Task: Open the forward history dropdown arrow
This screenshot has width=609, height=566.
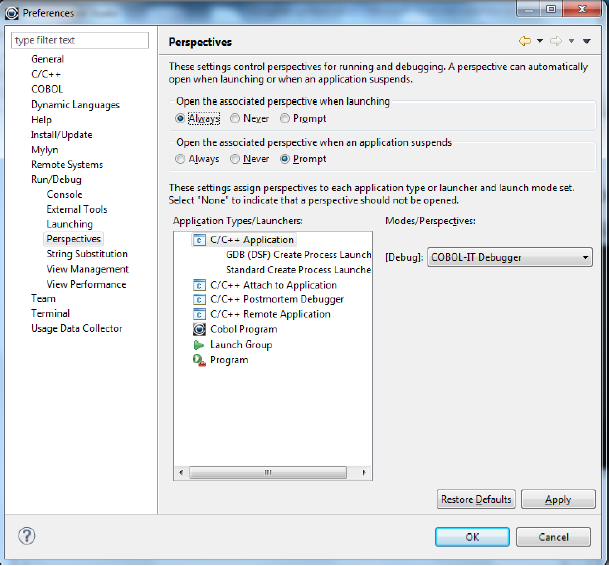Action: tap(571, 41)
